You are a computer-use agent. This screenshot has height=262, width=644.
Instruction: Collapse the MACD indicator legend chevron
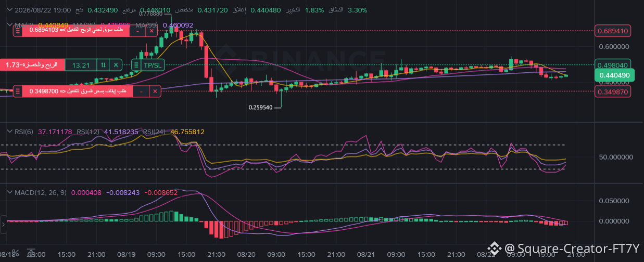click(9, 192)
